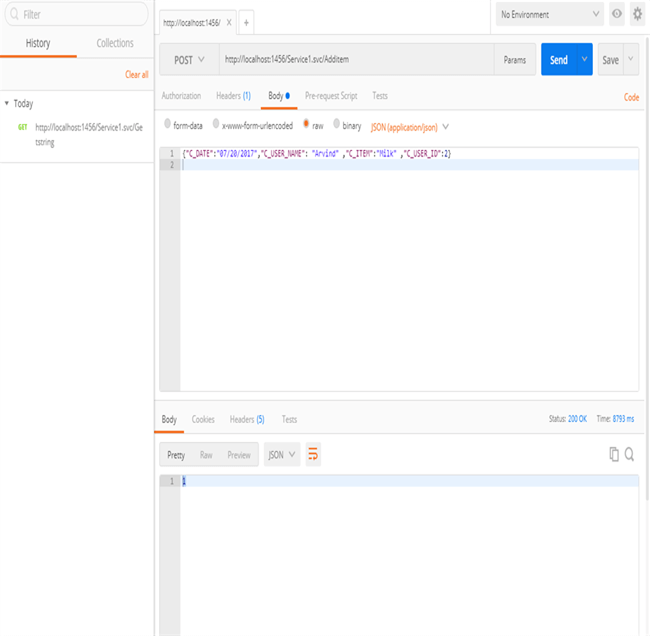
Task: Open the response Headers (5) tab
Action: (x=247, y=419)
